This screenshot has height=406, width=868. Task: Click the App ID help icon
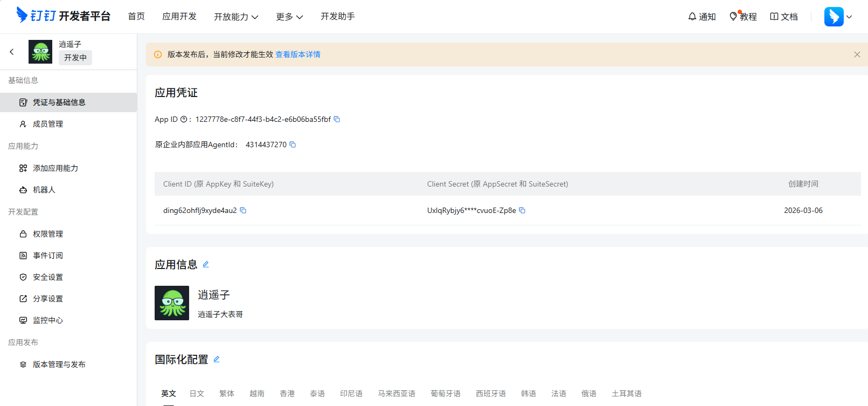tap(184, 119)
